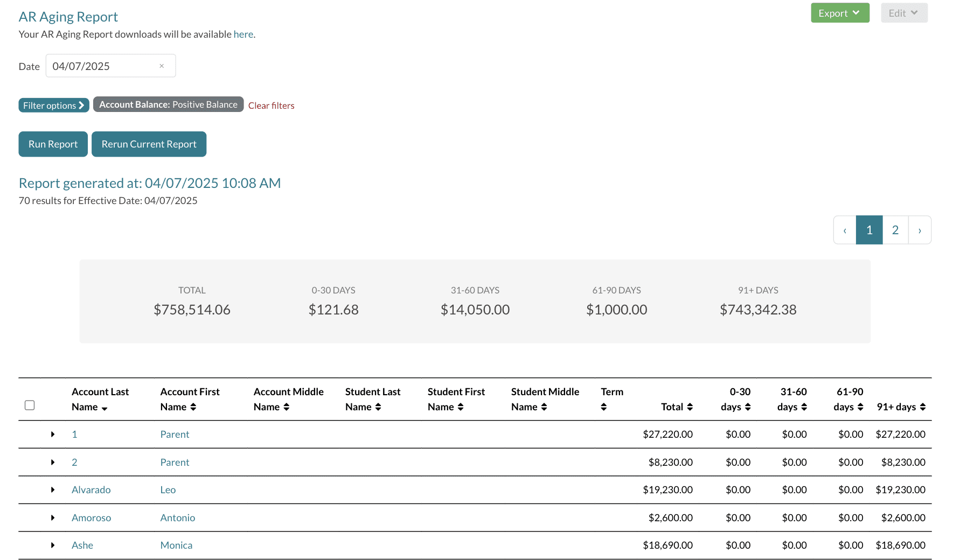This screenshot has height=560, width=960.
Task: Click the Clear filters link
Action: pos(271,106)
